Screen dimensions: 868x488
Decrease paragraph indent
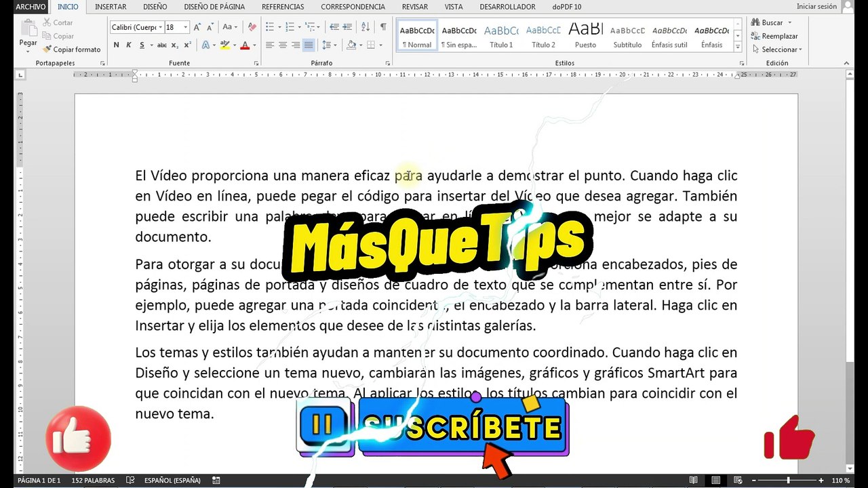pyautogui.click(x=334, y=27)
